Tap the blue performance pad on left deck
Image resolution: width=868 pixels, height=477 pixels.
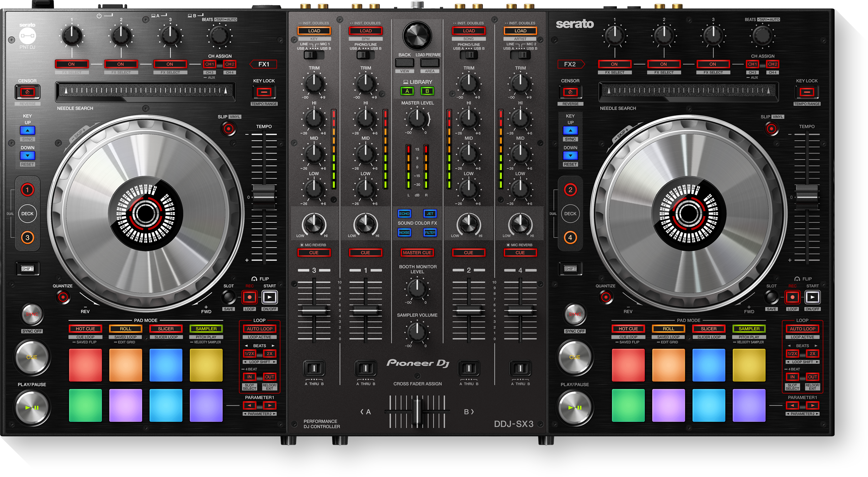point(166,365)
